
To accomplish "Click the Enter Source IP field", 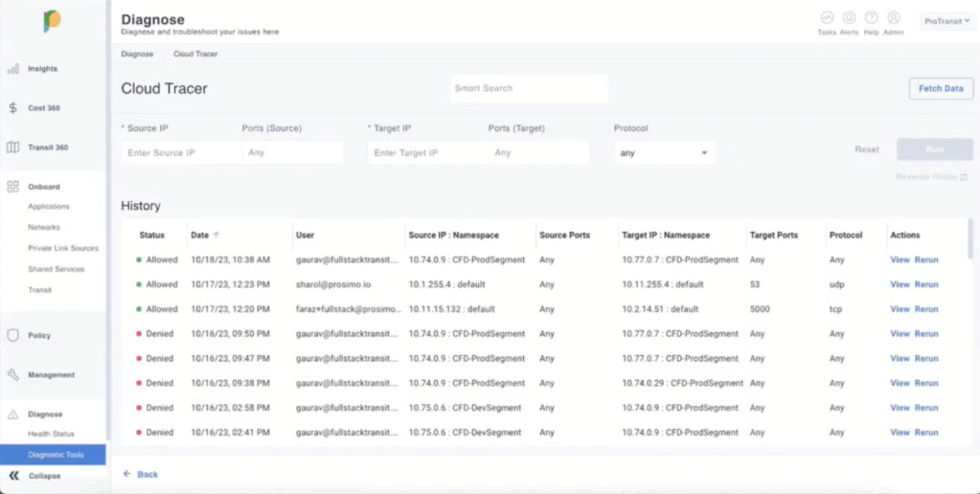I will 180,153.
